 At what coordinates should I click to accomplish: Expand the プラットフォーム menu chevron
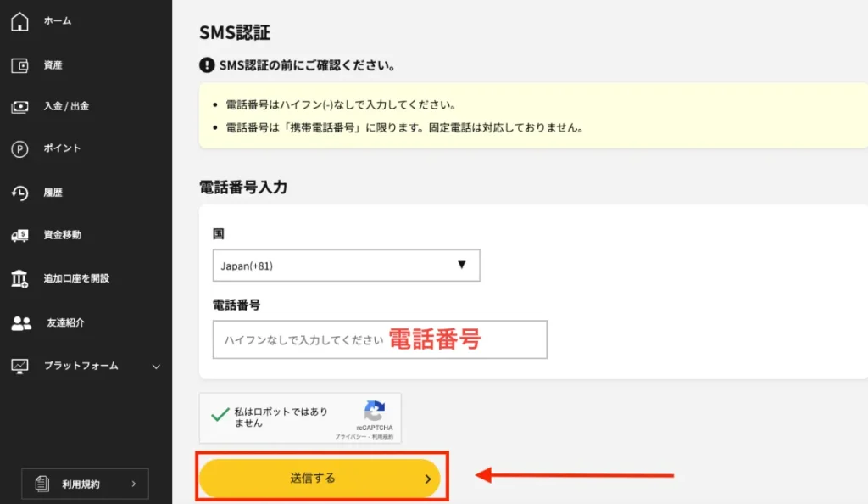point(155,367)
